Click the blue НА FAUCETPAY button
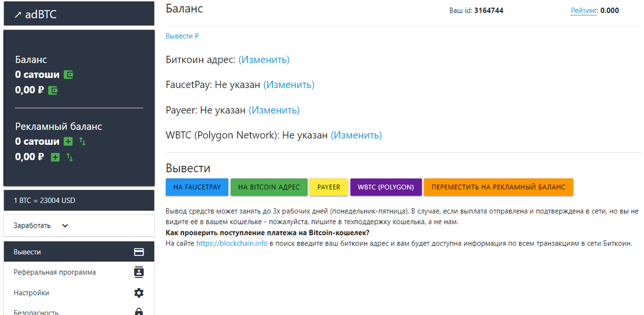644x315 pixels. (197, 187)
